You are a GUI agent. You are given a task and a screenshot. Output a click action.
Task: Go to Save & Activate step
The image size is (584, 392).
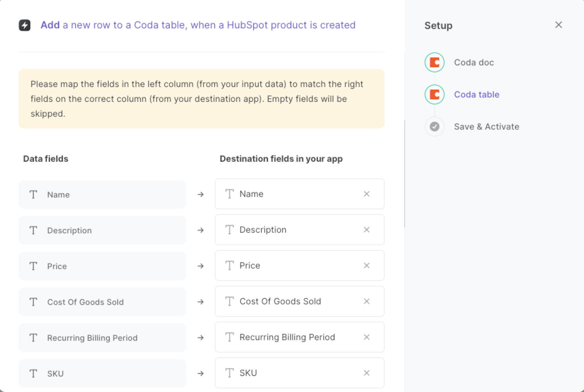coord(487,127)
